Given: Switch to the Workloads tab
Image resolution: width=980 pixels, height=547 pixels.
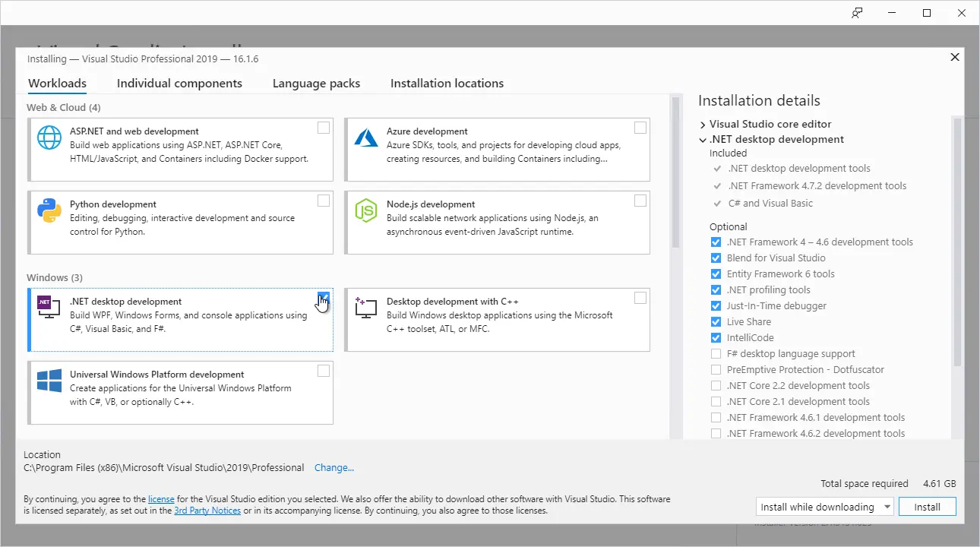Looking at the screenshot, I should coord(57,84).
